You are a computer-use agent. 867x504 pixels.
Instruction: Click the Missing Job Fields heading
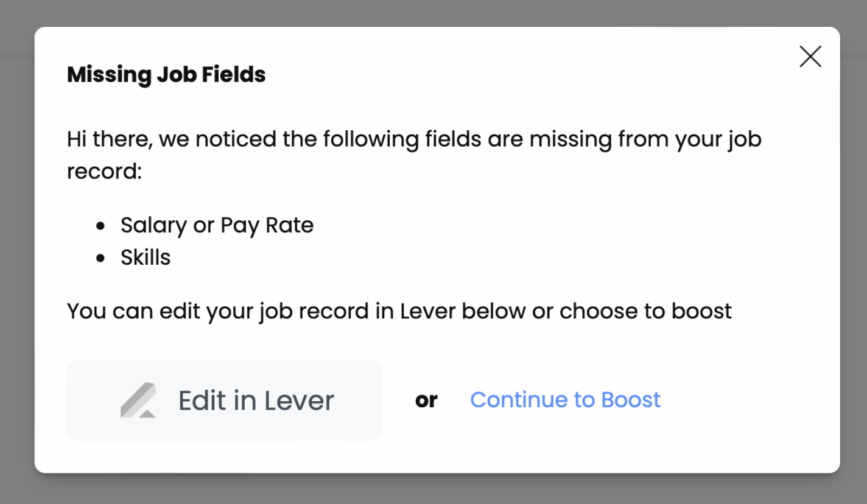[x=166, y=74]
